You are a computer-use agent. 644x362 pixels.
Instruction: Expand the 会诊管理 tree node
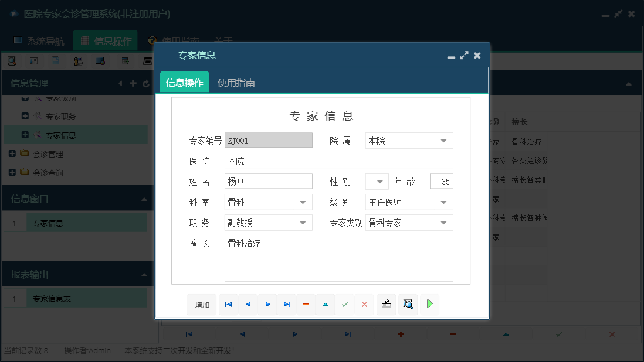click(13, 154)
